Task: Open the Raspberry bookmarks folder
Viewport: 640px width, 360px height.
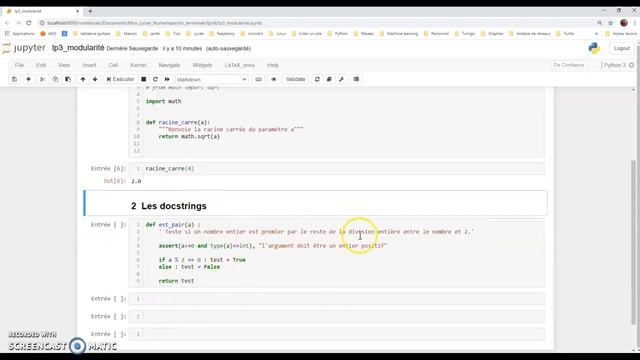Action: click(x=222, y=33)
